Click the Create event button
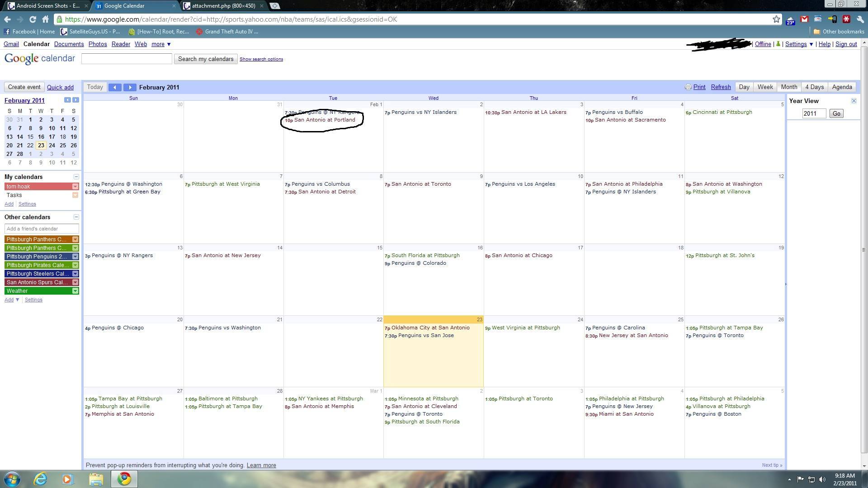Screen dimensions: 868x488 point(24,87)
